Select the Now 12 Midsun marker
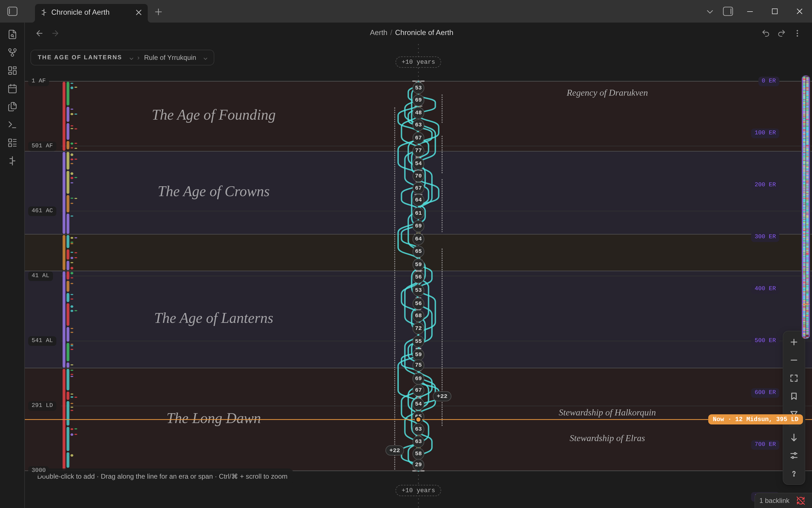The image size is (812, 508). pos(756,419)
